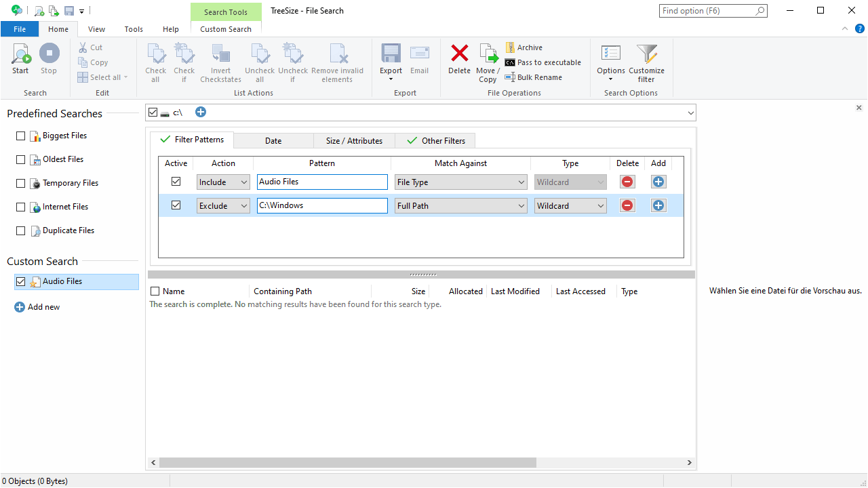Expand the search path combo box
The height and width of the screenshot is (488, 868).
[x=690, y=113]
